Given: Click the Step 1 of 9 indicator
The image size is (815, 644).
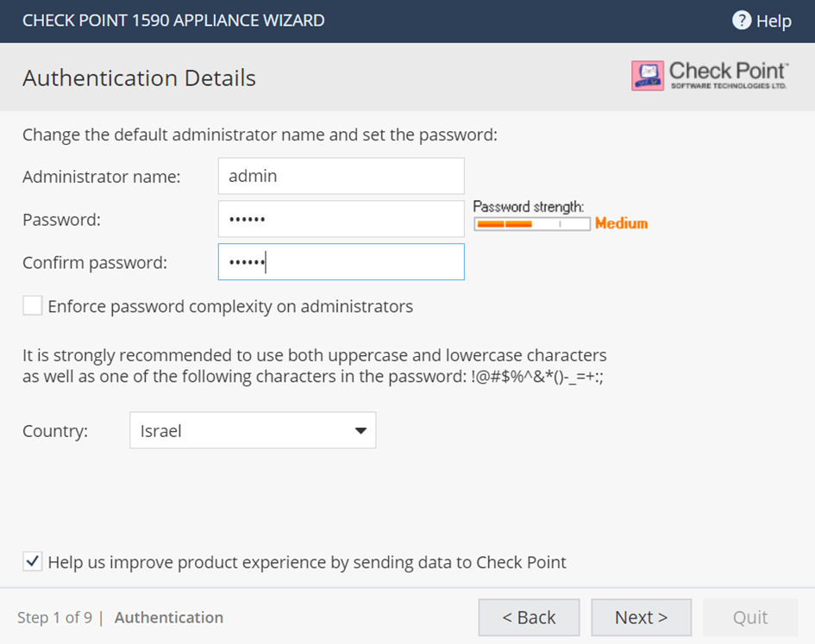Looking at the screenshot, I should [54, 617].
